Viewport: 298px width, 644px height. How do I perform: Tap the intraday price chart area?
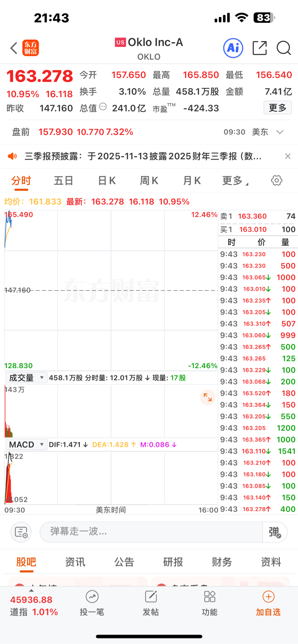point(111,290)
